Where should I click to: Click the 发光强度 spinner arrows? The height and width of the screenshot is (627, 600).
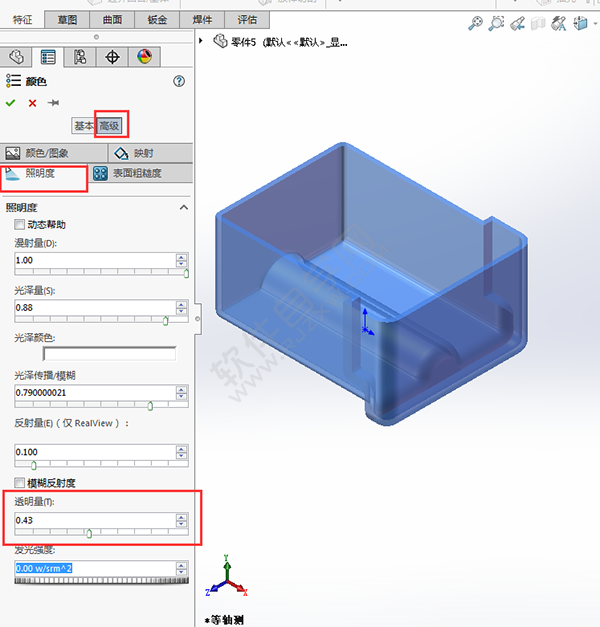[181, 568]
